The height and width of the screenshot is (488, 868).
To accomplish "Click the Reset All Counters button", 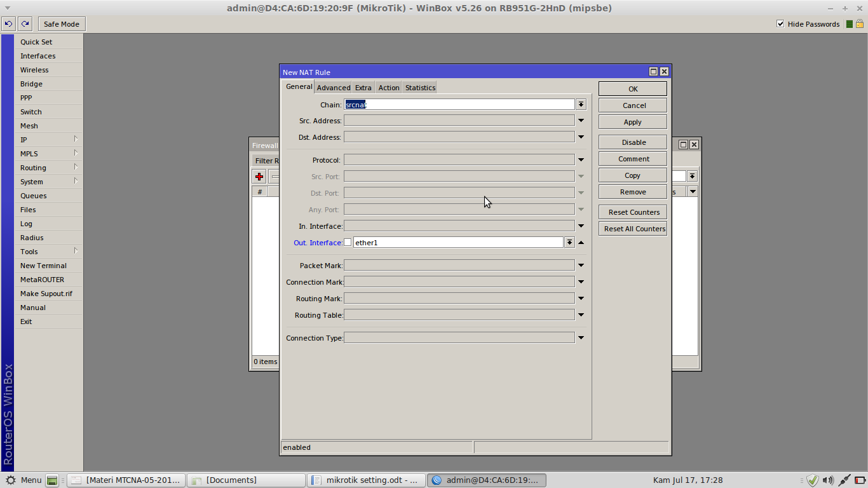I will [x=633, y=229].
